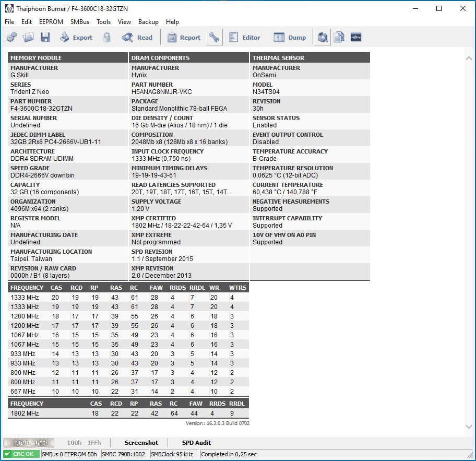Click the Export toolbar button

click(76, 38)
